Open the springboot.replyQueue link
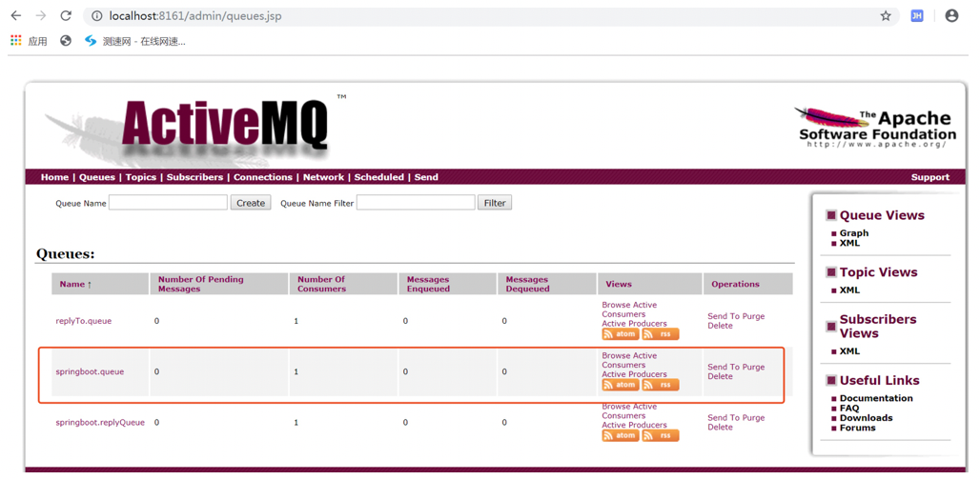This screenshot has height=480, width=980. (100, 423)
